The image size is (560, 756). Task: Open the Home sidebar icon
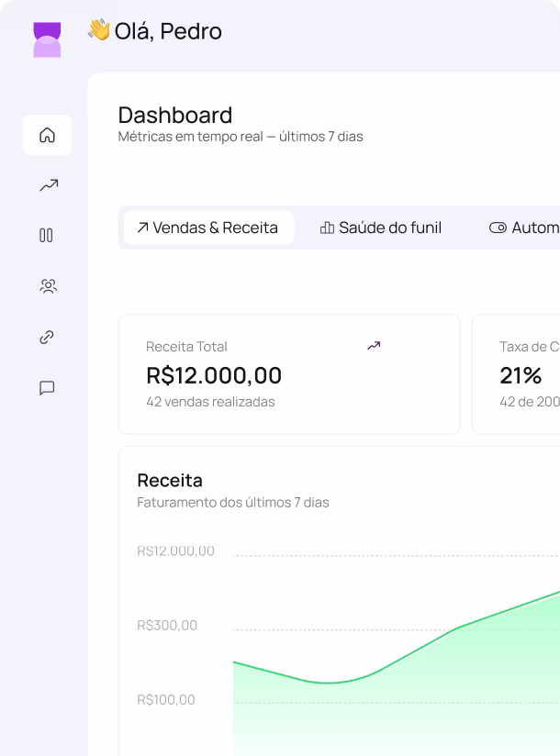coord(47,135)
